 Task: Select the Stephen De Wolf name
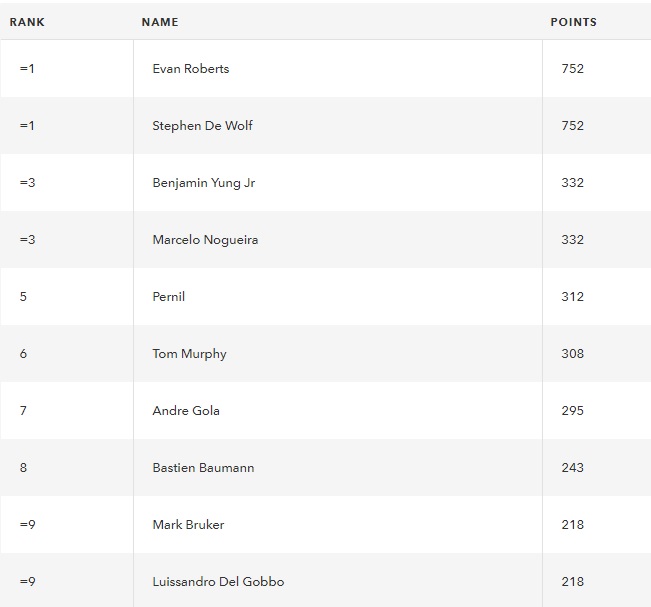pyautogui.click(x=202, y=125)
